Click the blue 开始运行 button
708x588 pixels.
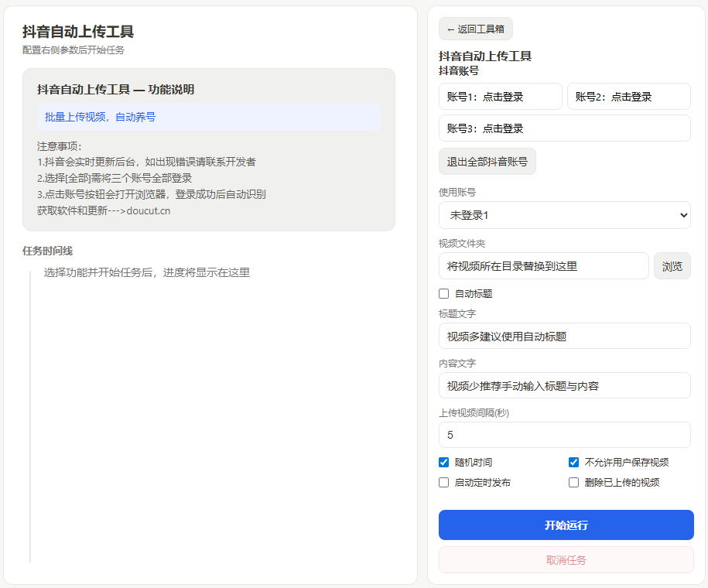566,525
